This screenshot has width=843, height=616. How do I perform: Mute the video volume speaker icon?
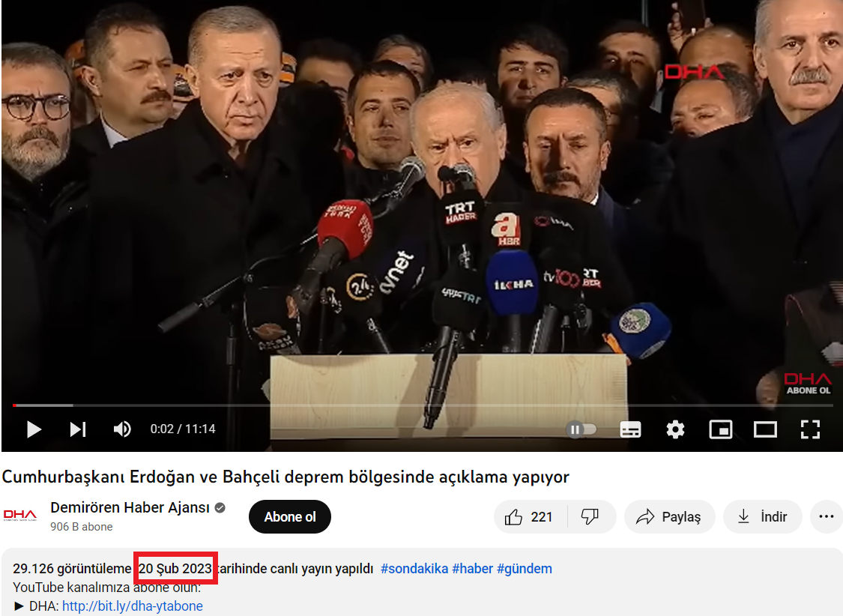tap(121, 429)
